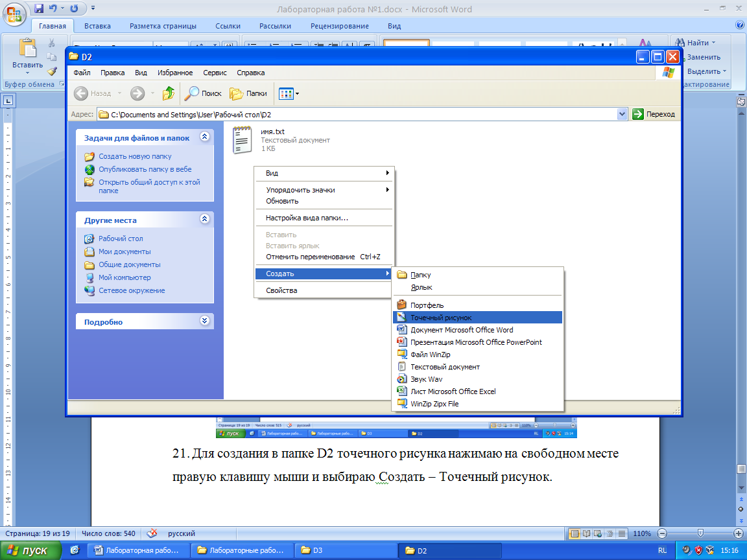
Task: Collapse the Другие места panel
Action: (205, 219)
